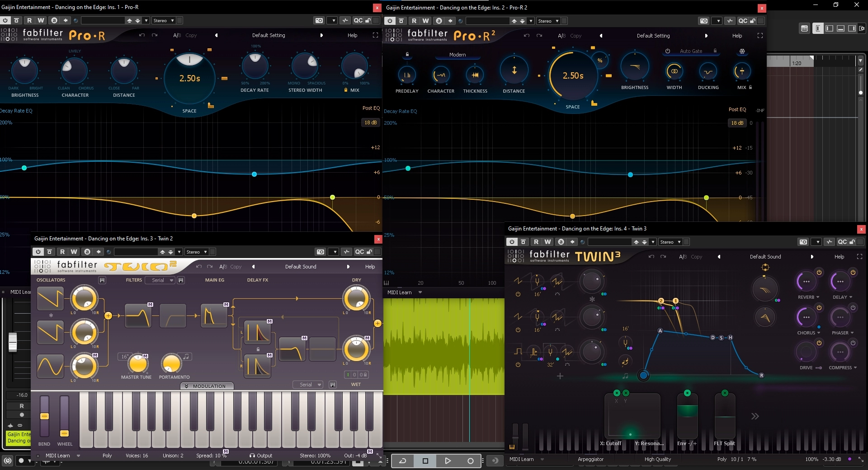
Task: Start playback with the Play button
Action: (x=448, y=461)
